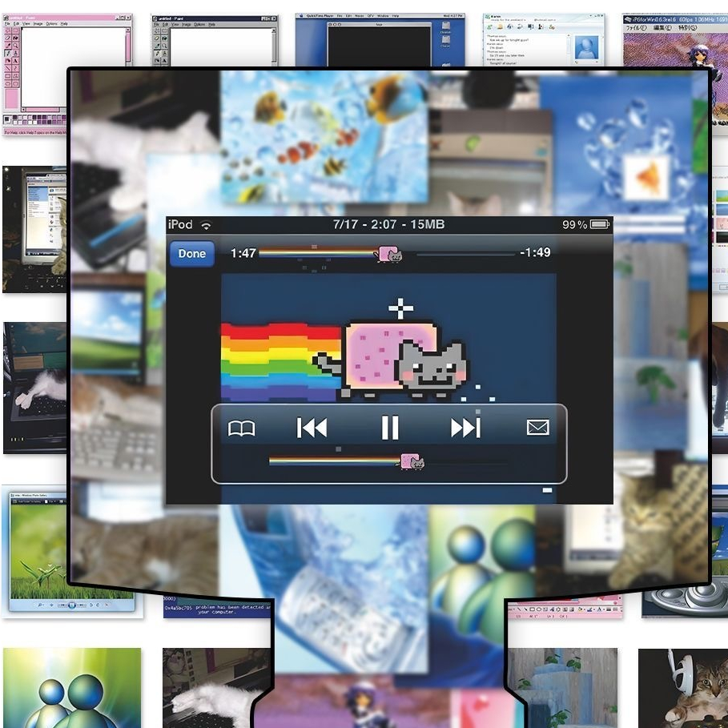Viewport: 728px width, 728px height.
Task: Click the pink Paint vertical scrollbar
Action: 127,46
